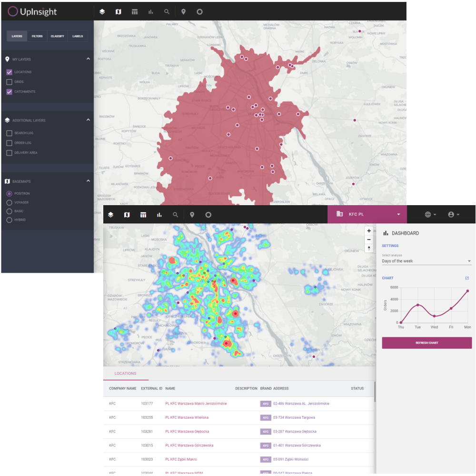Viewport: 476px width, 476px height.
Task: Open layers icon in the KFC PL window toolbar
Action: [110, 215]
